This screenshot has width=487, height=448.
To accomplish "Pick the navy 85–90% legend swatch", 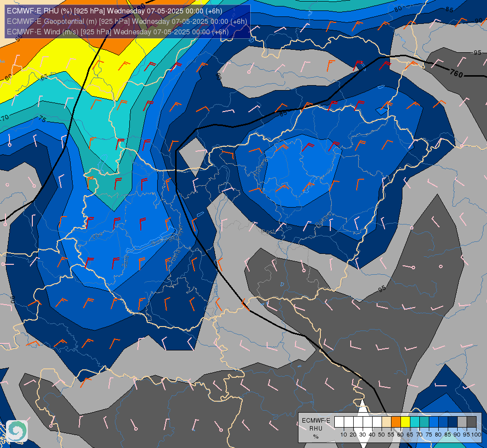I will click(x=453, y=422).
